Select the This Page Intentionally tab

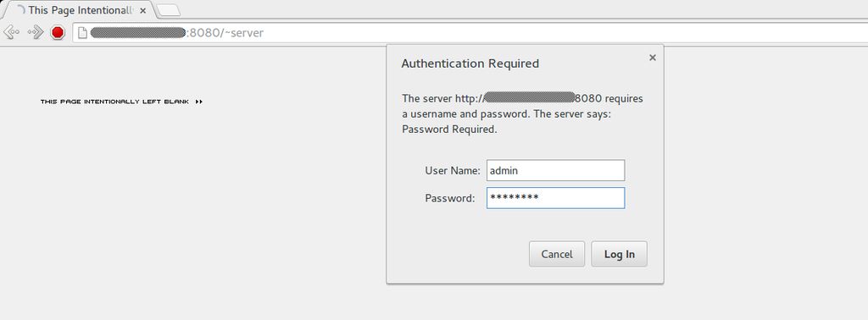point(77,10)
